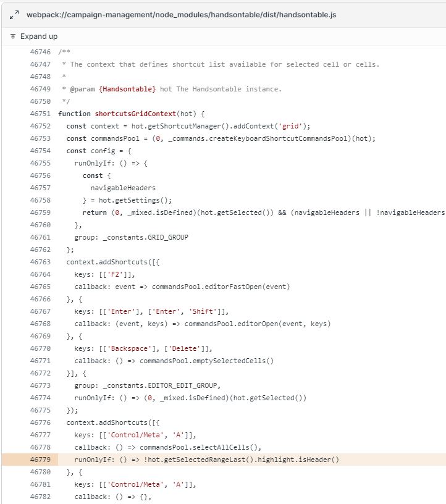Click the 'F2' key string
446x504 pixels.
tap(115, 274)
